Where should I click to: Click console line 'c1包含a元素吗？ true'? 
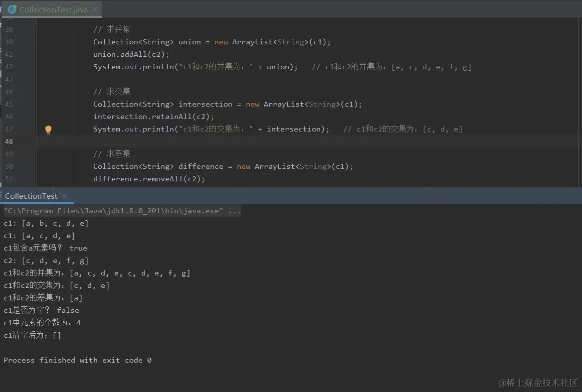coord(45,248)
